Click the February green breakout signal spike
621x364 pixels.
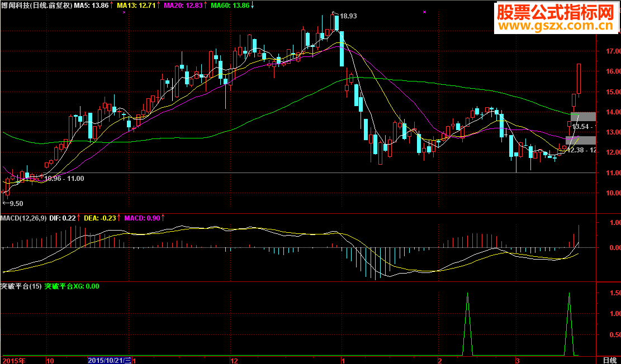pos(468,324)
